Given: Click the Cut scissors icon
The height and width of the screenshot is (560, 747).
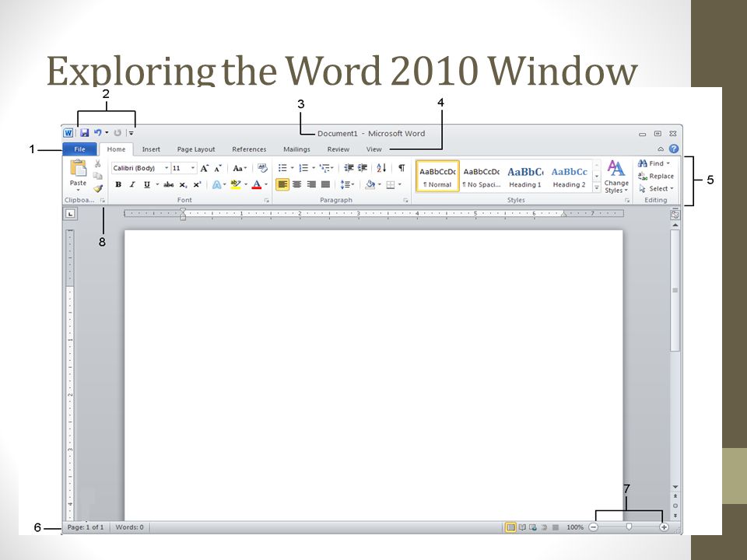Looking at the screenshot, I should 98,164.
